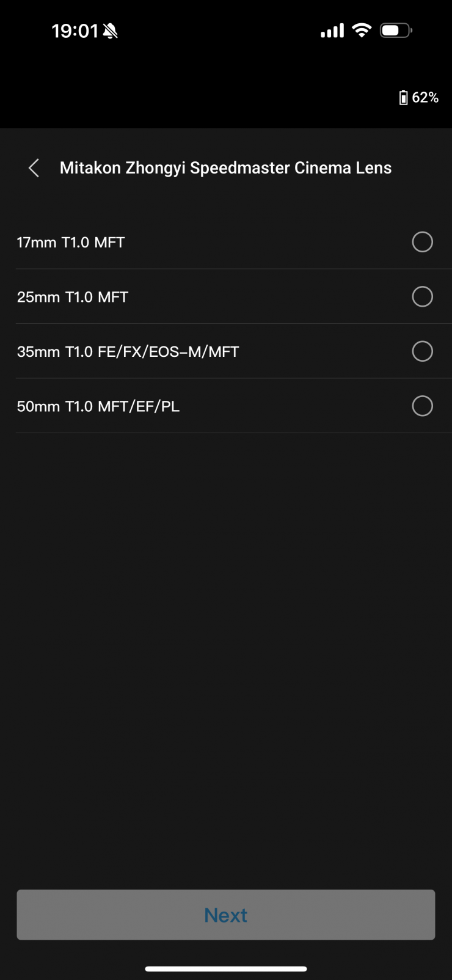The width and height of the screenshot is (452, 980).
Task: Tap the Mitakon Zhongyi Speedmaster Cinema Lens title
Action: coord(225,168)
